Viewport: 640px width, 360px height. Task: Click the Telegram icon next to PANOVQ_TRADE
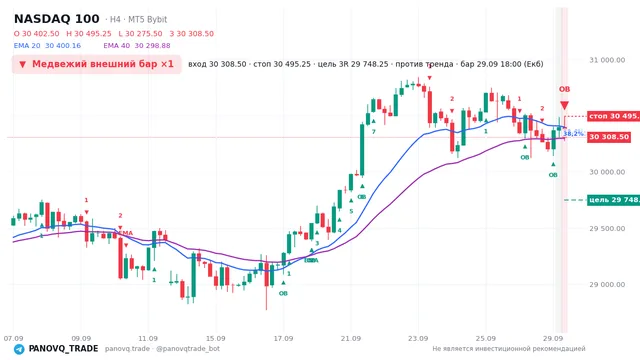tap(19, 349)
